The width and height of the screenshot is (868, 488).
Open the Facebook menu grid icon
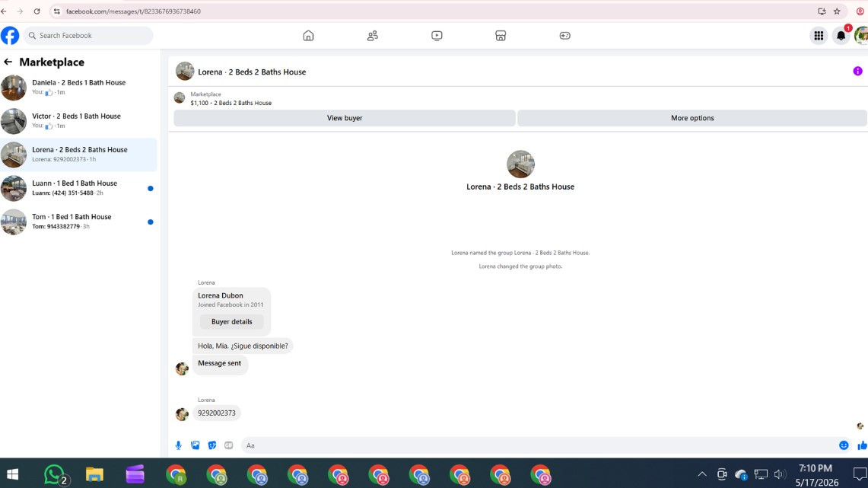tap(819, 36)
